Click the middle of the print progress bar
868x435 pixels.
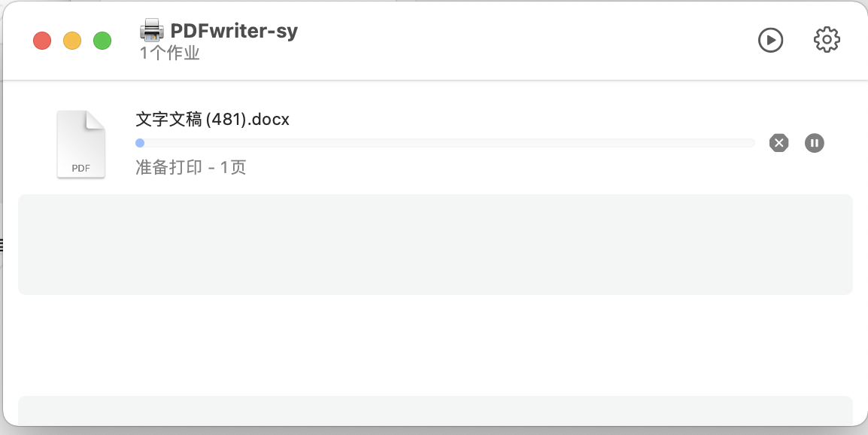(445, 143)
